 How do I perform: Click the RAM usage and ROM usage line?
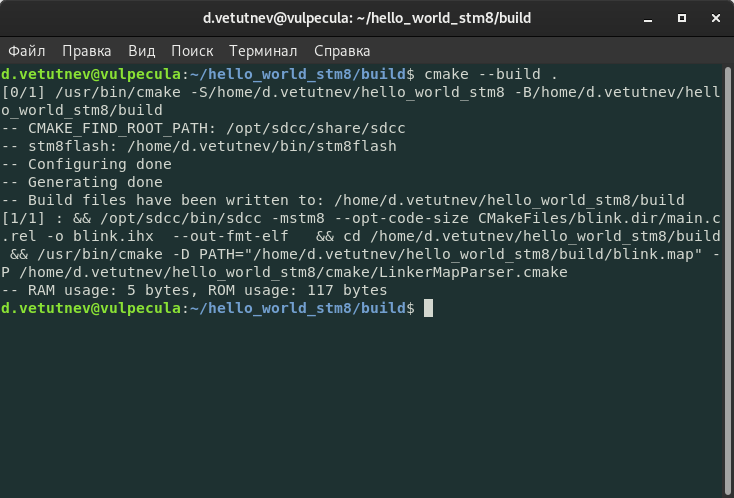tap(194, 290)
